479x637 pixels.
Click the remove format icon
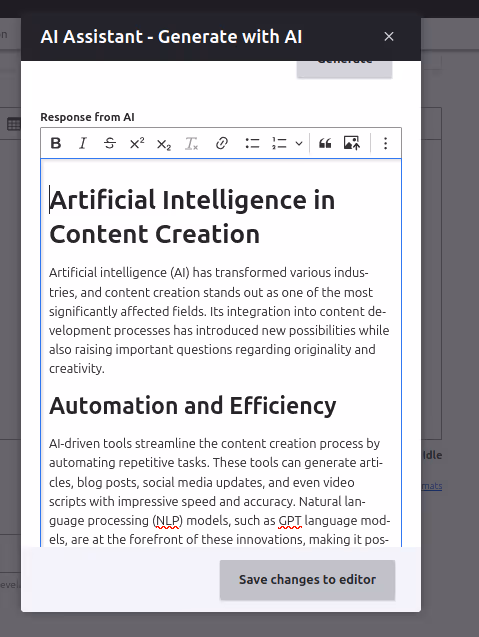pos(191,143)
